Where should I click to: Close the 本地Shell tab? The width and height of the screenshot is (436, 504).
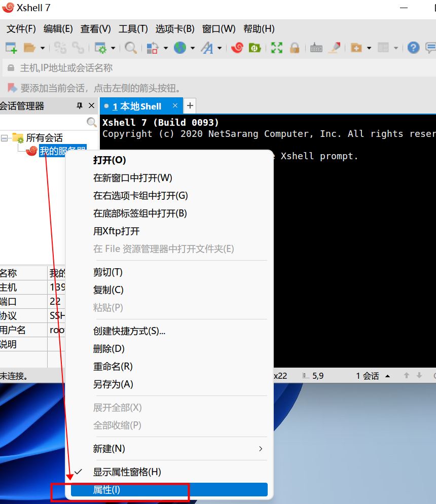[x=175, y=105]
